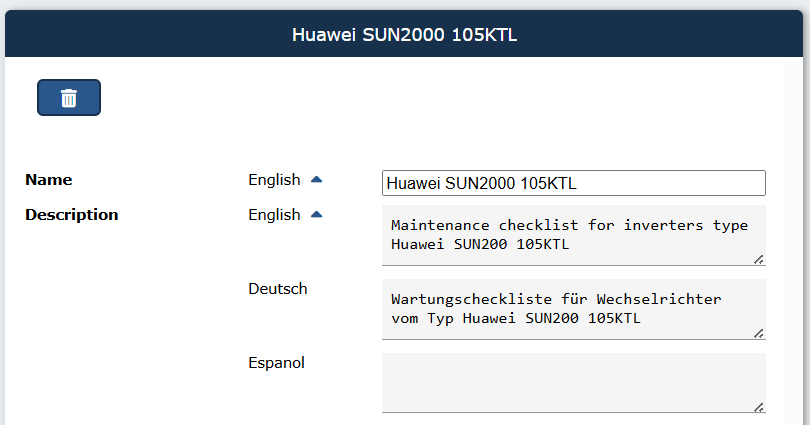Collapse the Name language arrow beside English
The image size is (810, 425).
pos(317,180)
